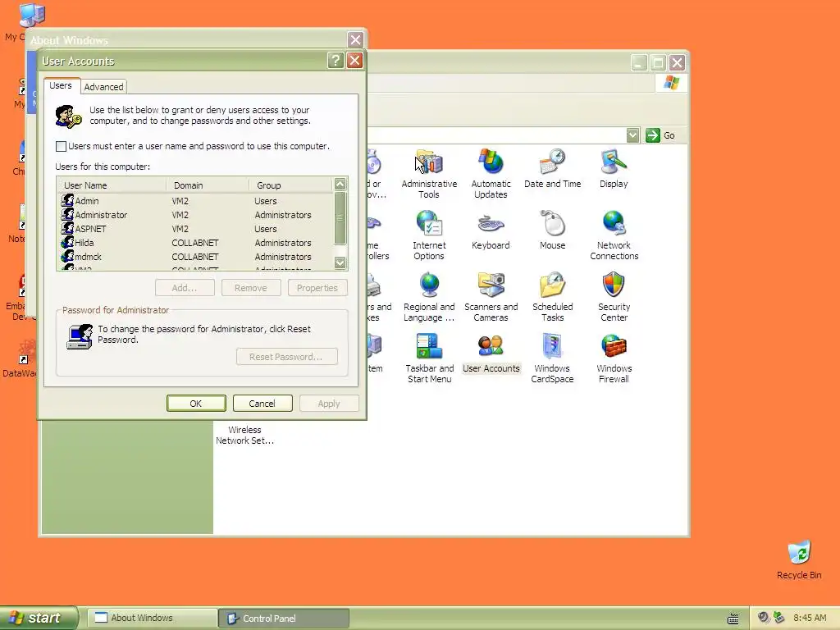Viewport: 840px width, 630px height.
Task: Open Regional and Language options
Action: point(429,296)
